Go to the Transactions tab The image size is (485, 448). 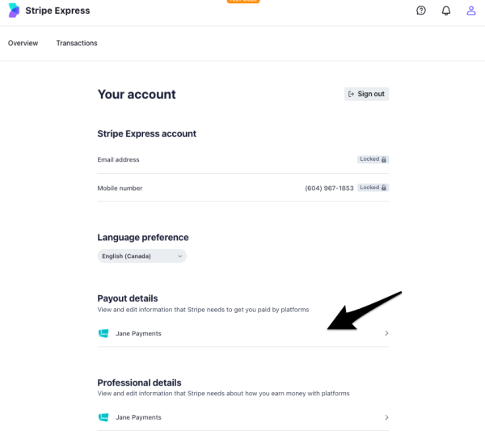pos(77,43)
